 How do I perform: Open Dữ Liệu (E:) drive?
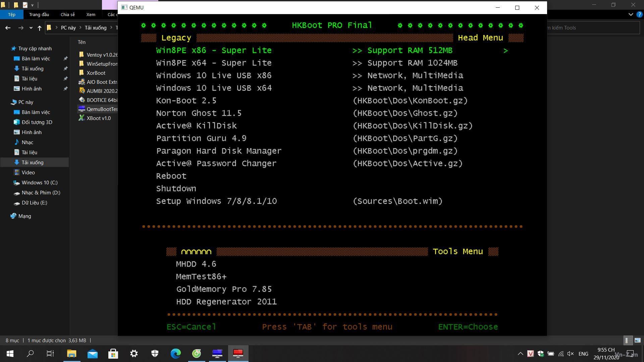coord(34,203)
